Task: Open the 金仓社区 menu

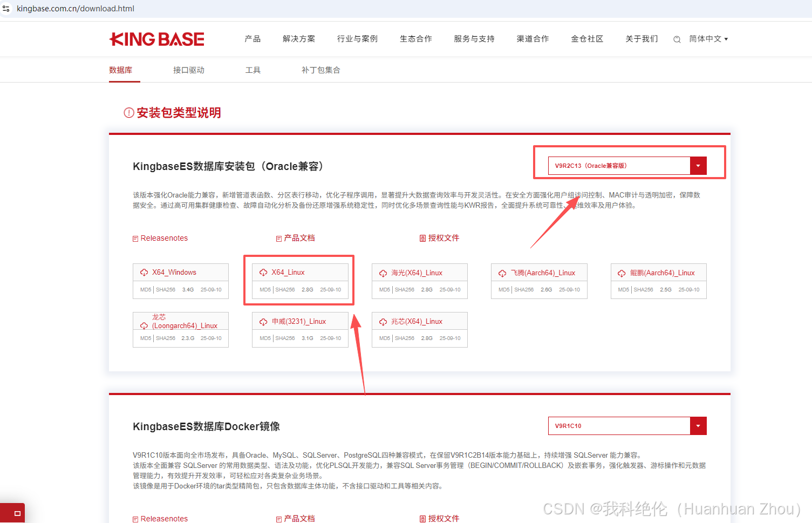Action: pyautogui.click(x=587, y=39)
